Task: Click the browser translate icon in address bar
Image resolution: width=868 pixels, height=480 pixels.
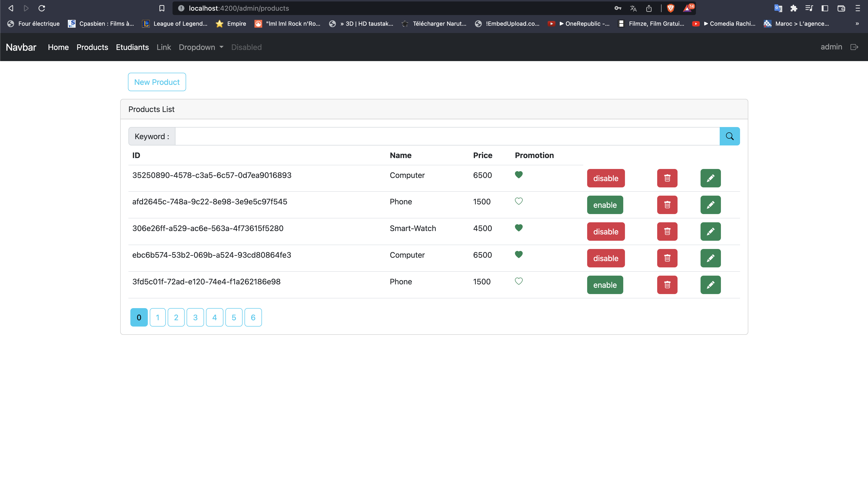Action: click(633, 8)
